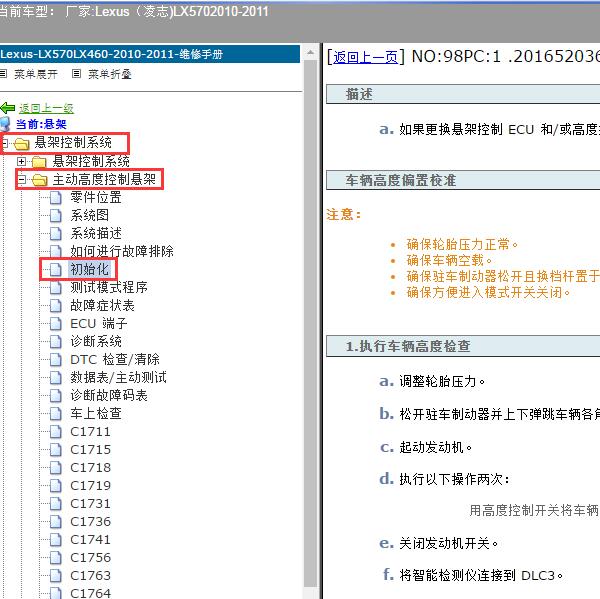Open 如何进行故障排除 page

tap(122, 251)
